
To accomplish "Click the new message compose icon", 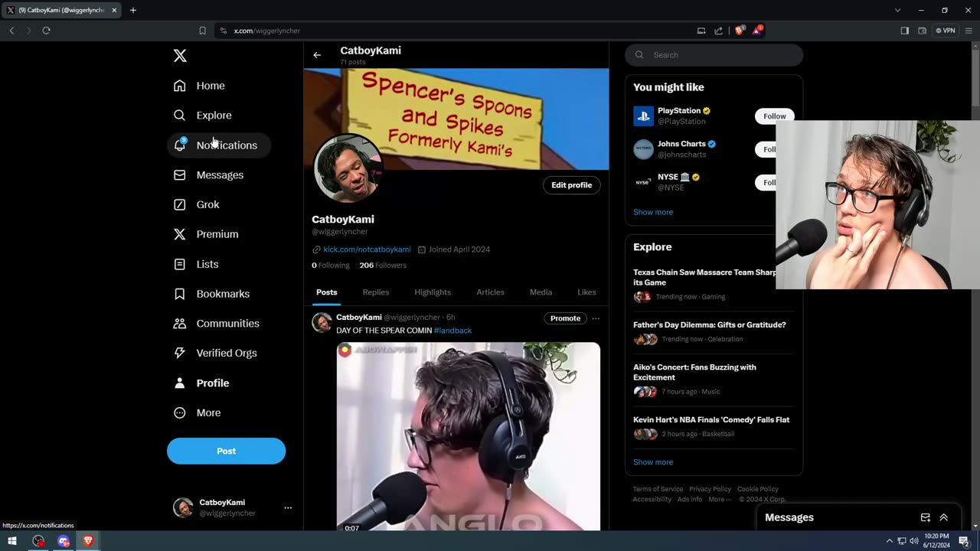I will pyautogui.click(x=925, y=517).
